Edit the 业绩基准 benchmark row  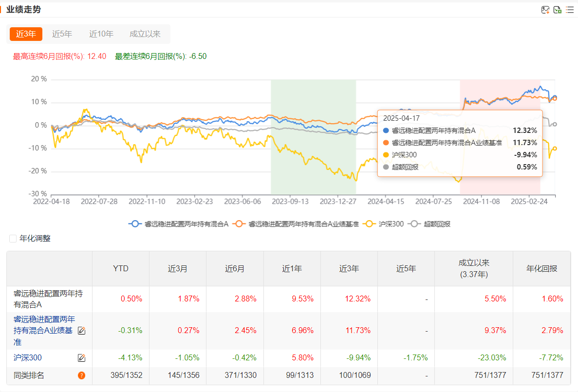click(x=81, y=331)
